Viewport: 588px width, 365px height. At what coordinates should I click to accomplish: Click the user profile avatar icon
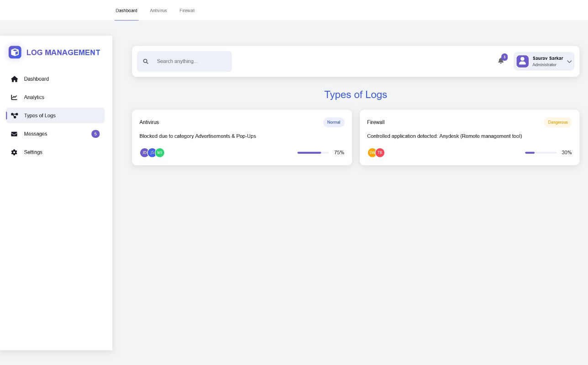click(522, 61)
